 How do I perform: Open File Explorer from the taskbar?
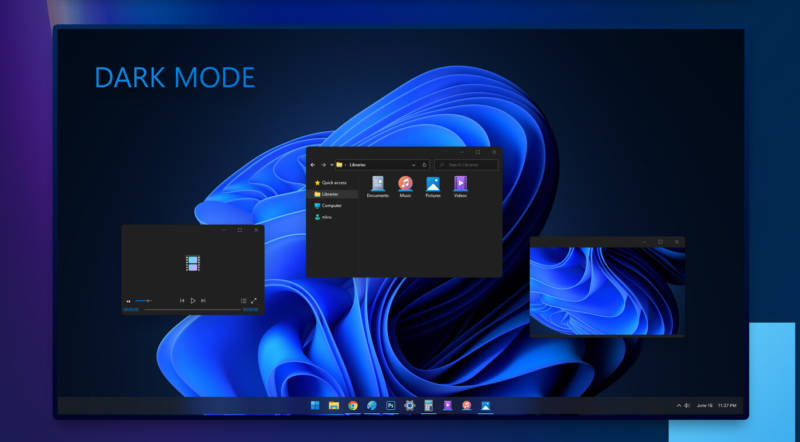pyautogui.click(x=334, y=405)
